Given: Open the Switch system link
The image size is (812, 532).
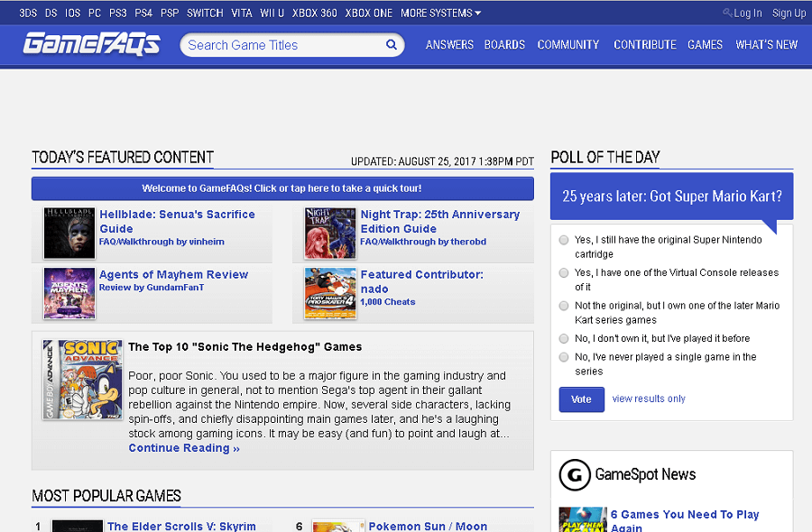Looking at the screenshot, I should click(x=205, y=13).
